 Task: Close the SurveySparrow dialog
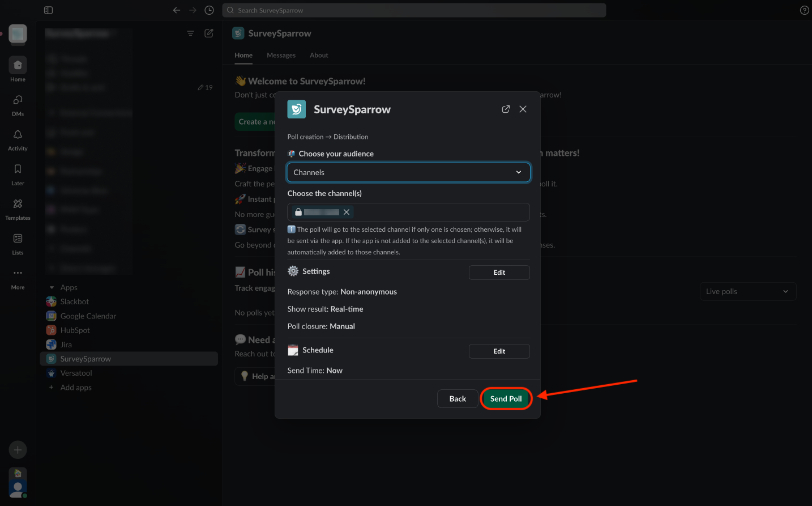(x=523, y=109)
